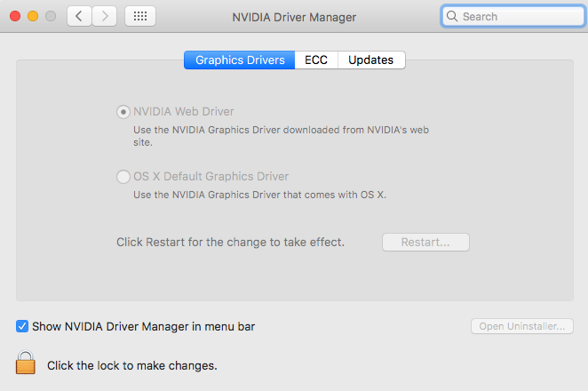
Task: Switch to the Graphics Drivers tab
Action: 240,60
